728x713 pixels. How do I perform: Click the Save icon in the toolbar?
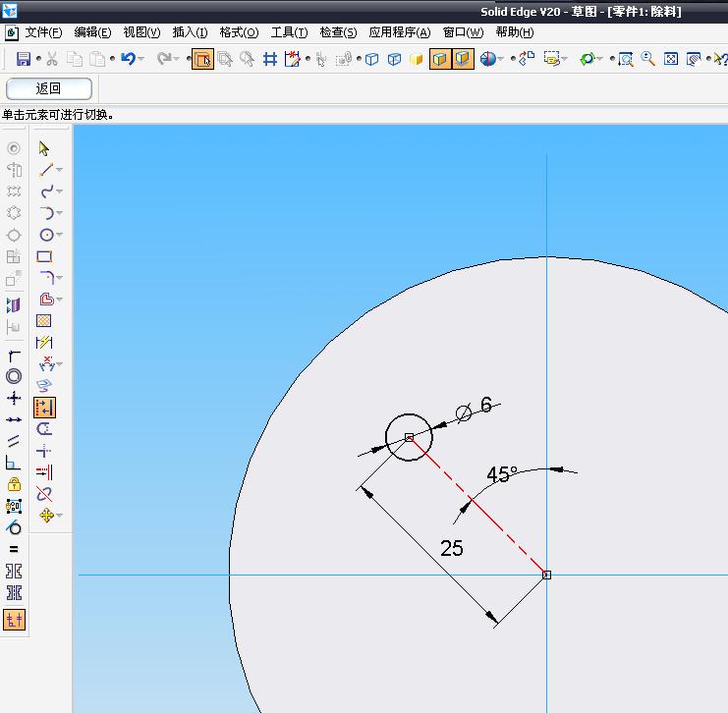pos(24,60)
